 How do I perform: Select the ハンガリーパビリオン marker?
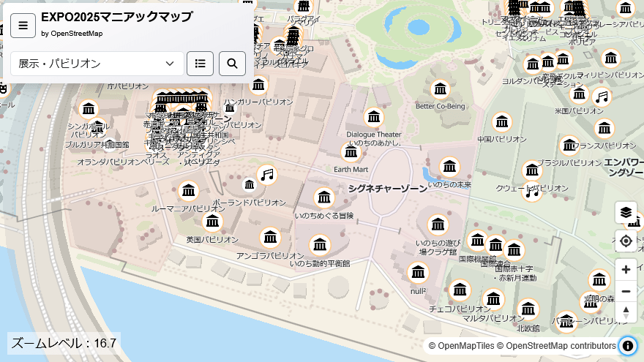point(258,86)
